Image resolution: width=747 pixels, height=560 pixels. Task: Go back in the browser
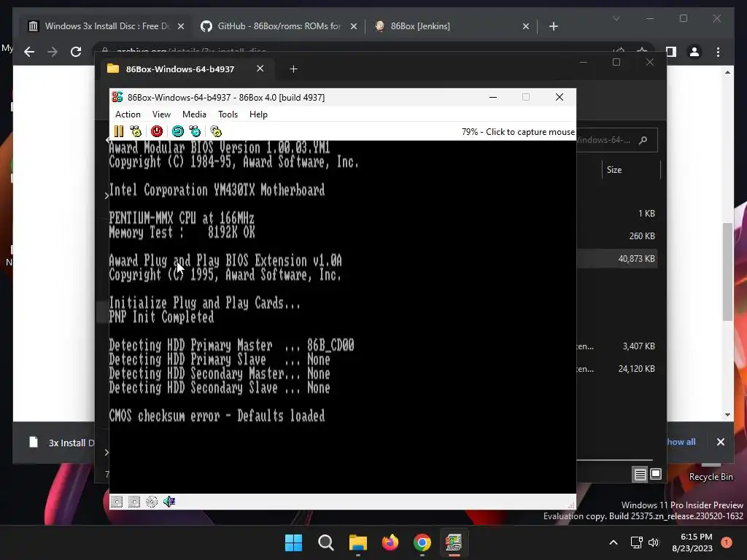point(29,52)
